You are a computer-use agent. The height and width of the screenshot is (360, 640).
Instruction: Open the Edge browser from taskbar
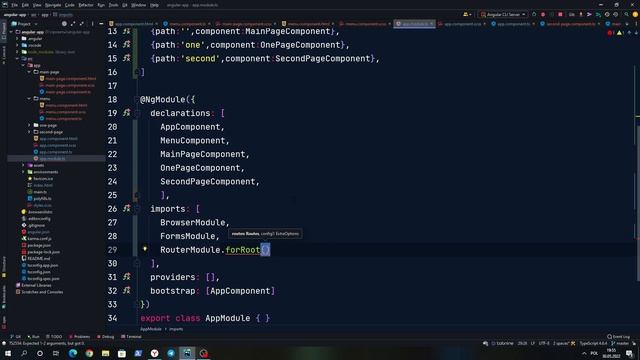click(x=73, y=353)
